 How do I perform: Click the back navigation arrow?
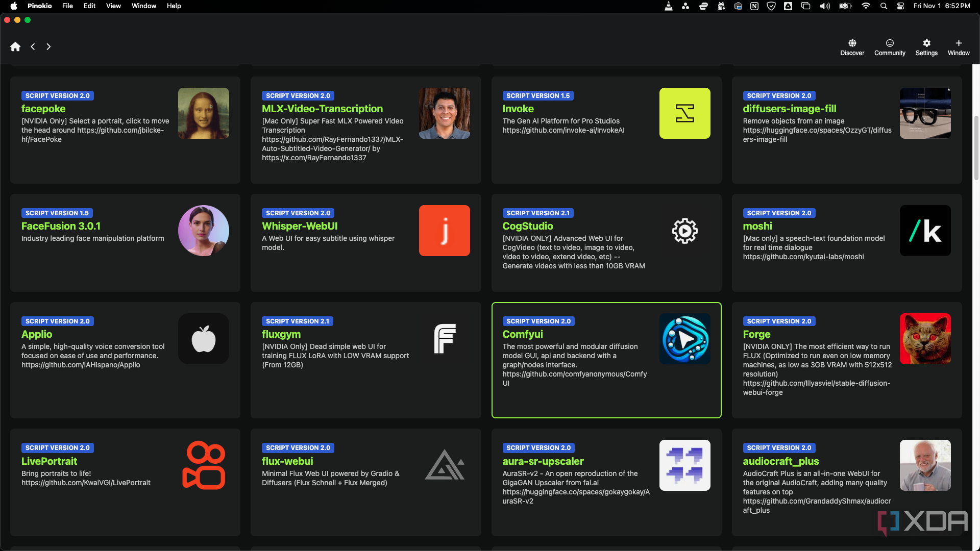pos(33,46)
